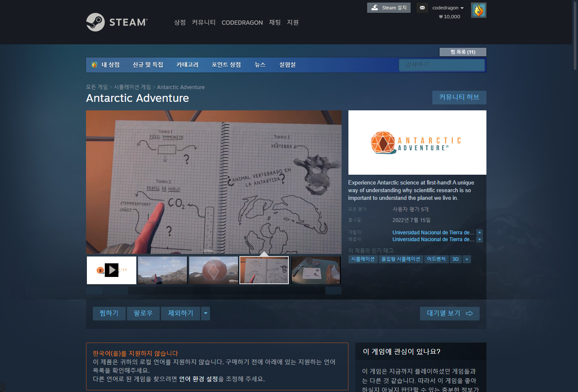Click the 검색하기 store search field
578x392 pixels.
point(442,65)
